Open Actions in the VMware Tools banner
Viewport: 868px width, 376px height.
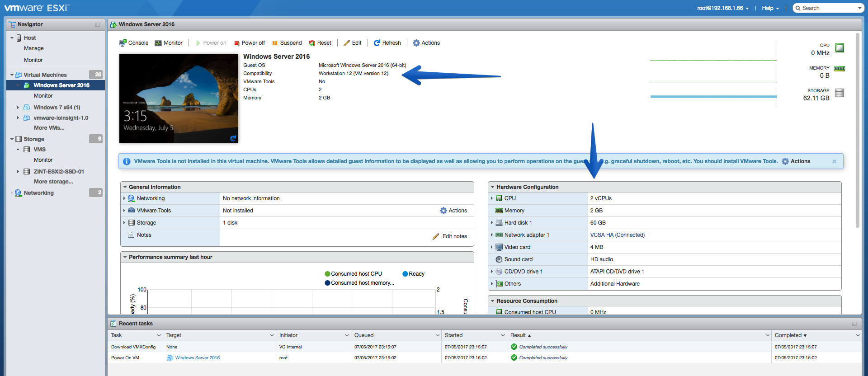tap(796, 161)
